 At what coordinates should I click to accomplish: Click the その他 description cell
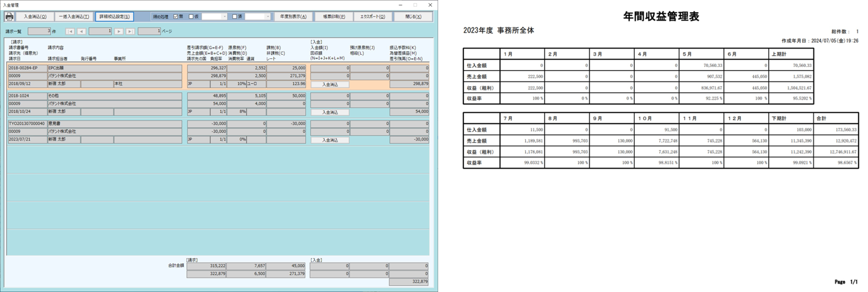tap(115, 96)
